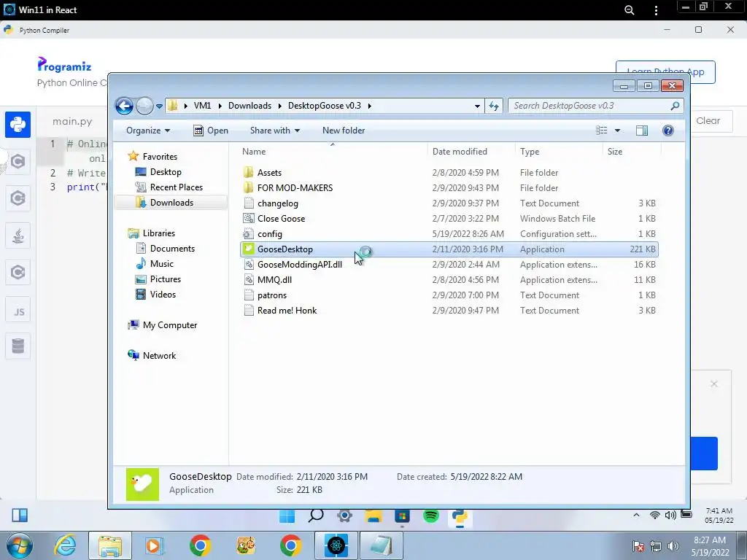This screenshot has width=747, height=560.
Task: Open the view options dropdown arrow
Action: 617,131
